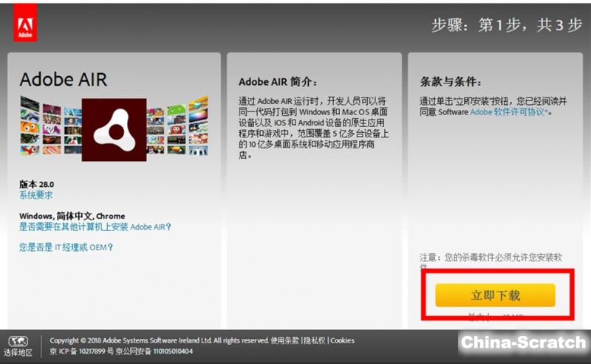Open the 系统要求 link

click(x=36, y=195)
